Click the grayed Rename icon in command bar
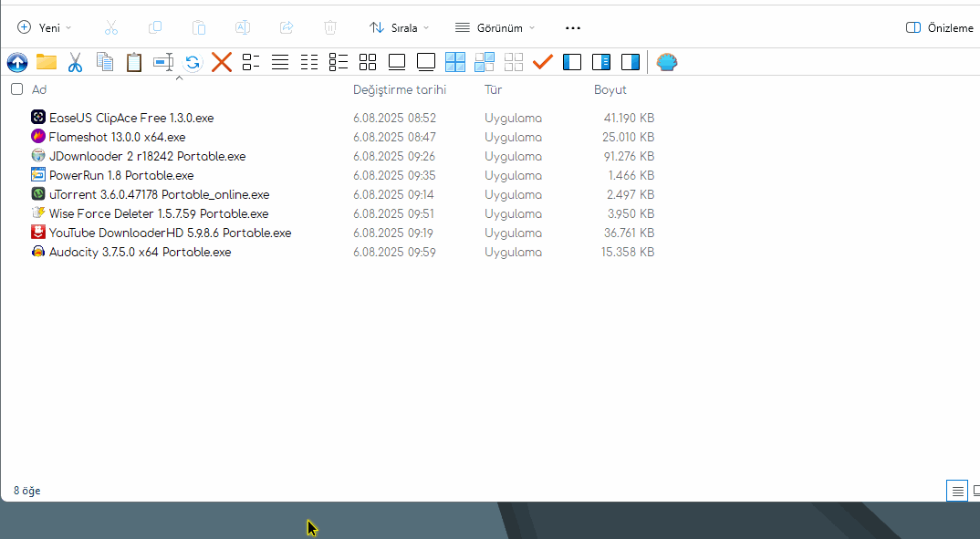 pyautogui.click(x=243, y=27)
